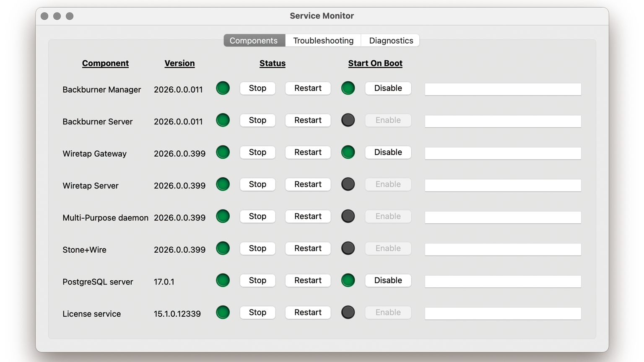Viewport: 644px width, 362px height.
Task: Enable Wiretap Server start on boot
Action: (x=388, y=184)
